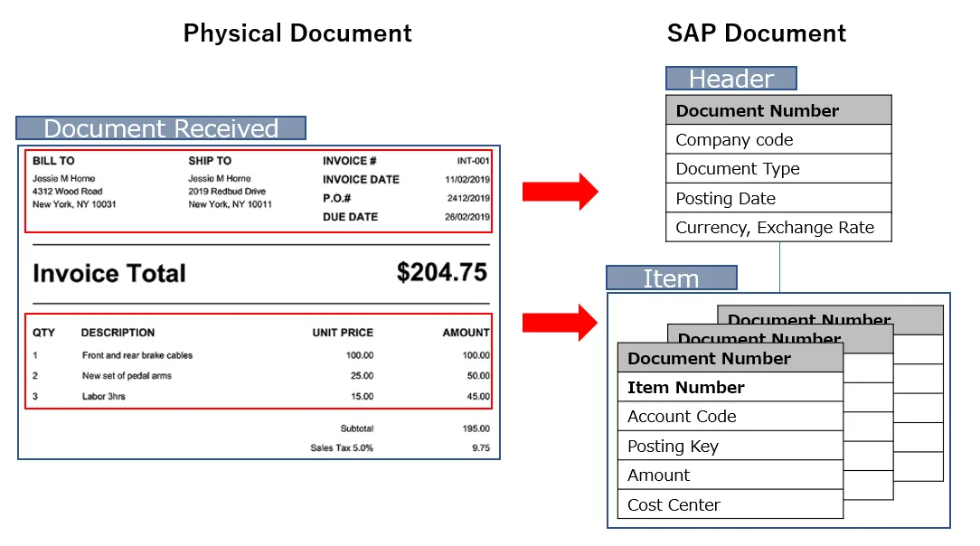
Task: Select the Document Received banner label
Action: [161, 128]
